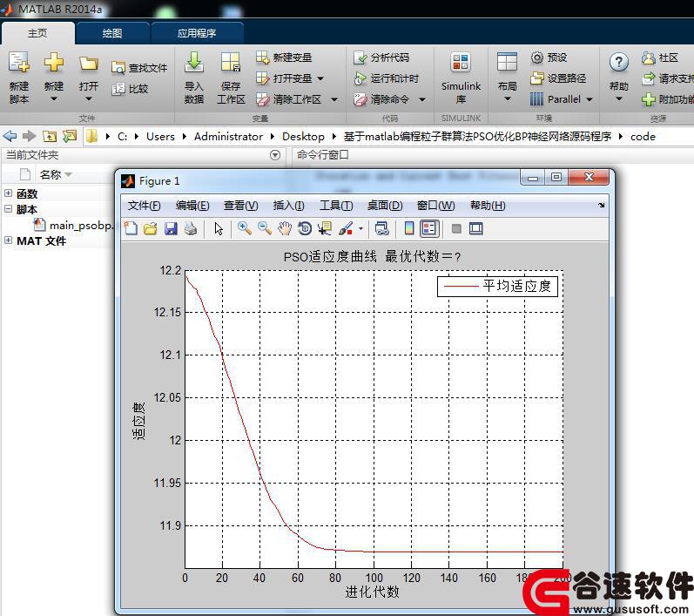Click the Open File icon in Figure 1 toolbar
Image resolution: width=694 pixels, height=616 pixels.
(151, 228)
